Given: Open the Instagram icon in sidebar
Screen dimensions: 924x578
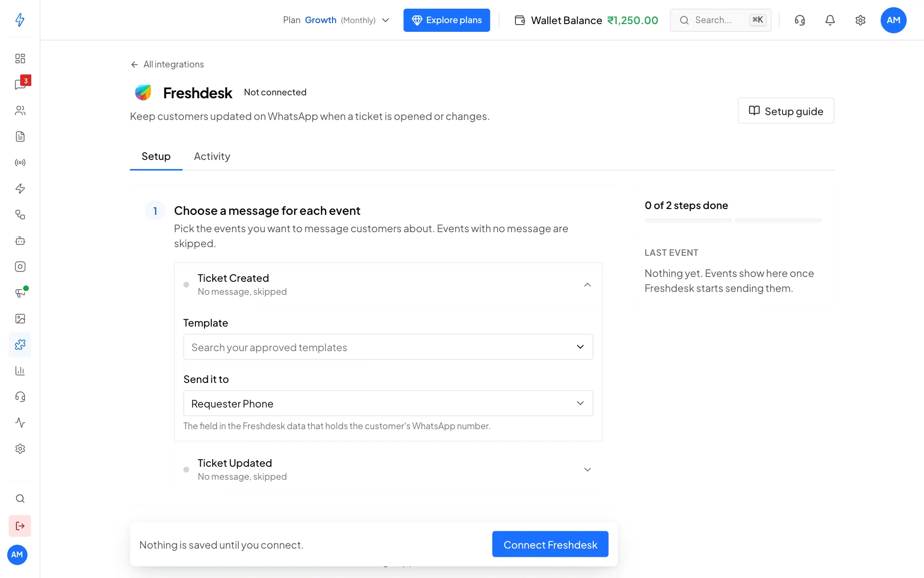Looking at the screenshot, I should (20, 267).
